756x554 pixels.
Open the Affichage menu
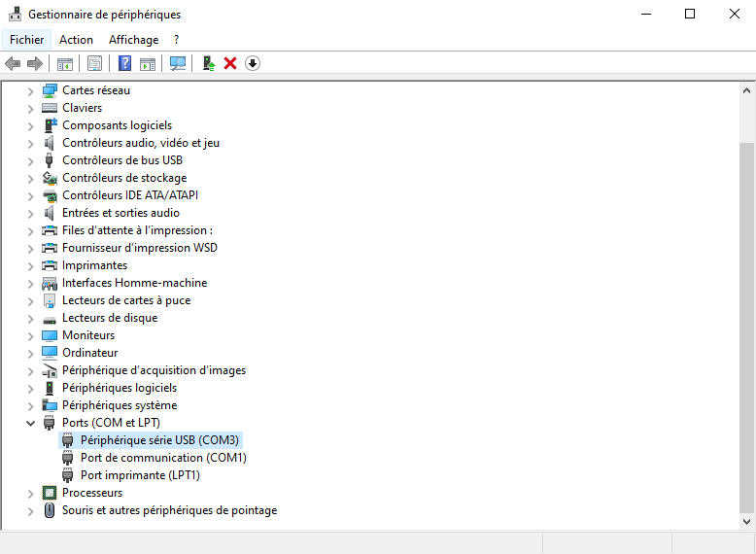(133, 40)
